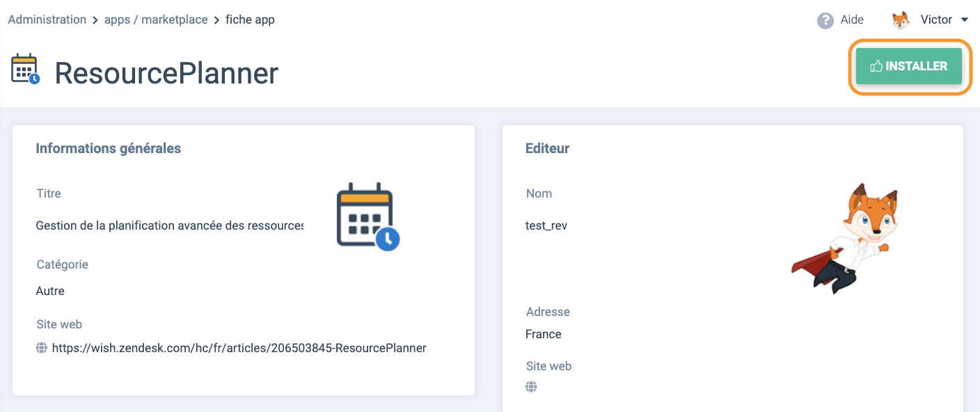Click the globe icon next to zendesk URL

[42, 348]
